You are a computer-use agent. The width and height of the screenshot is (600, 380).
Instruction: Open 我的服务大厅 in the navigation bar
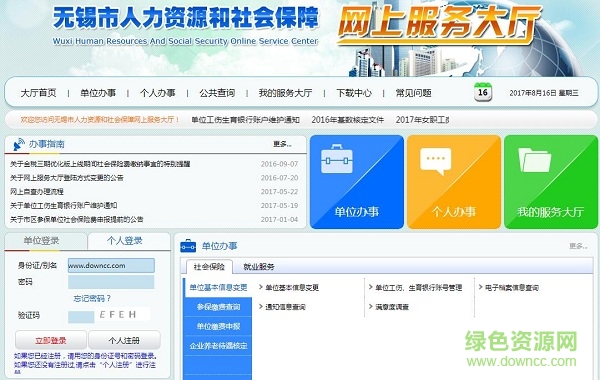[x=285, y=93]
